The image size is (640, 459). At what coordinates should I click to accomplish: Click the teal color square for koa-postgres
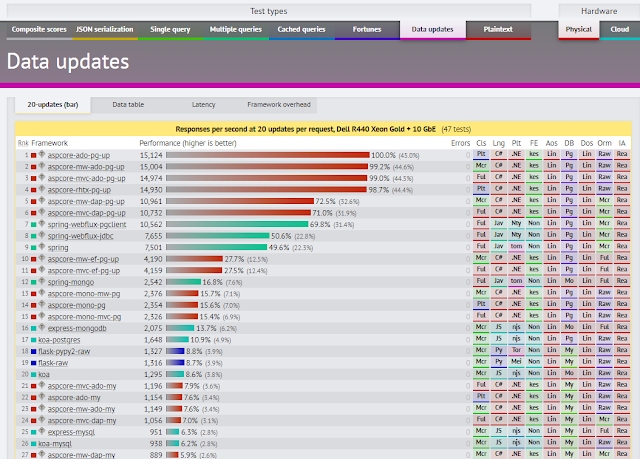tap(33, 340)
